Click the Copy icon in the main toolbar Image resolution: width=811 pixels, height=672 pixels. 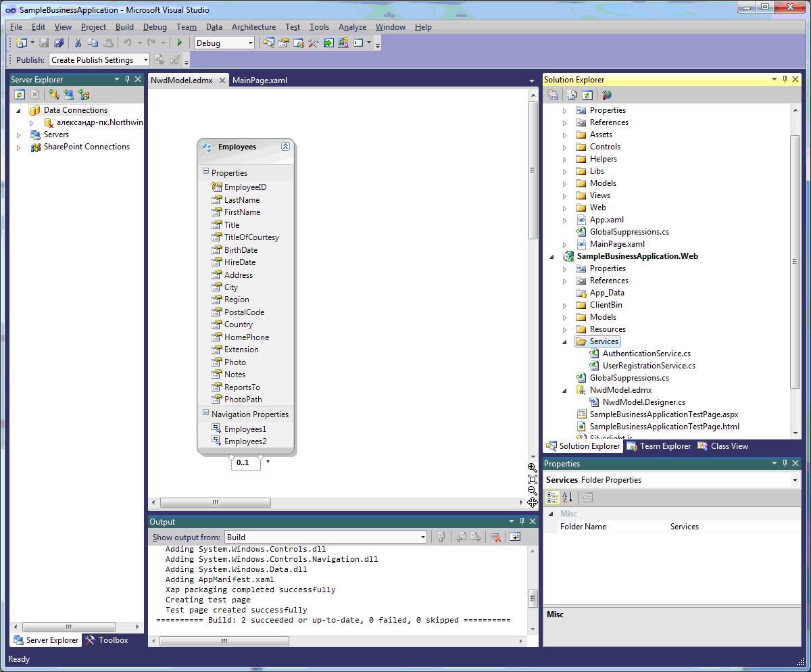[93, 43]
